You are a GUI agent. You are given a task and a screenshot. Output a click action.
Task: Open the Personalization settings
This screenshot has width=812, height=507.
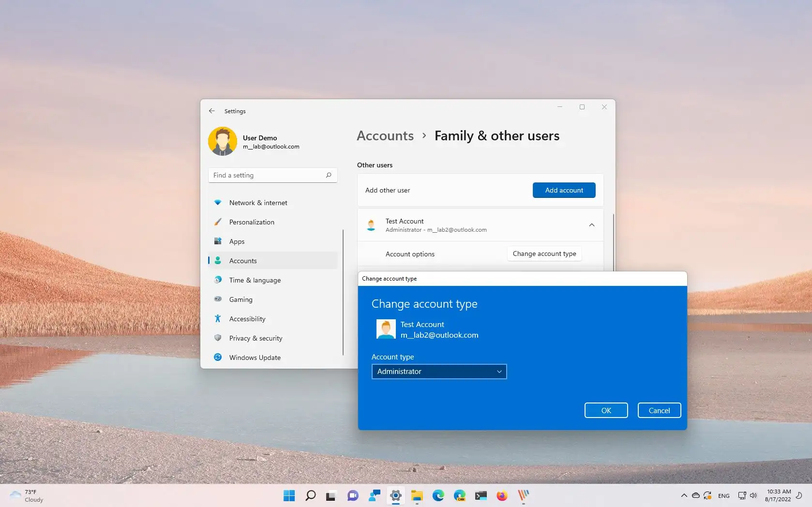[x=273, y=222]
